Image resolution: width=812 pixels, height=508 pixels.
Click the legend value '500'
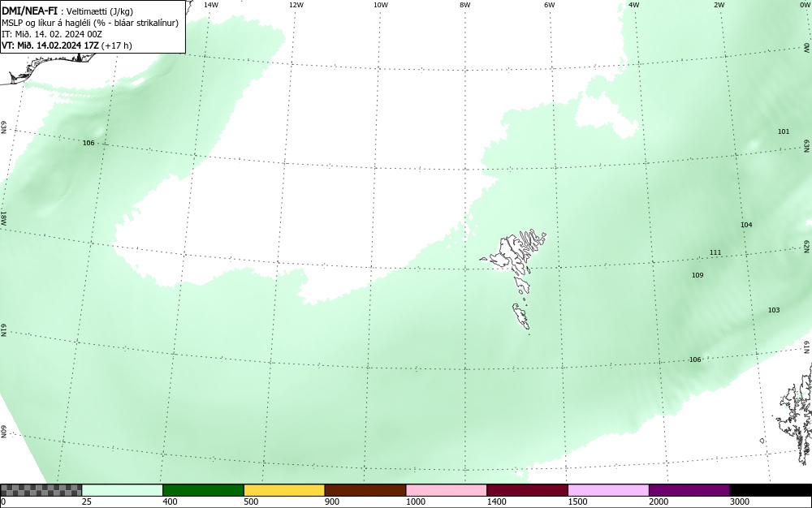click(251, 502)
